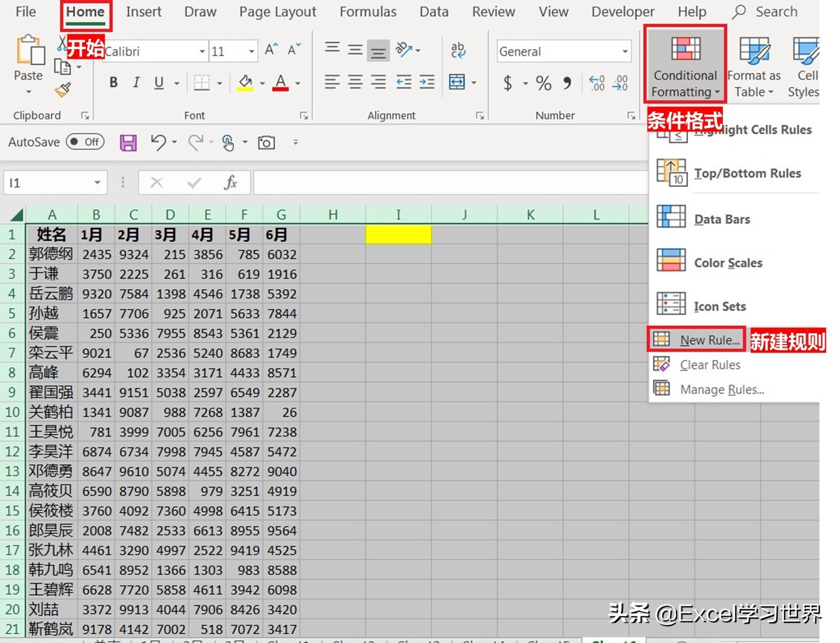Expand the Name Box dropdown arrow

pyautogui.click(x=97, y=183)
